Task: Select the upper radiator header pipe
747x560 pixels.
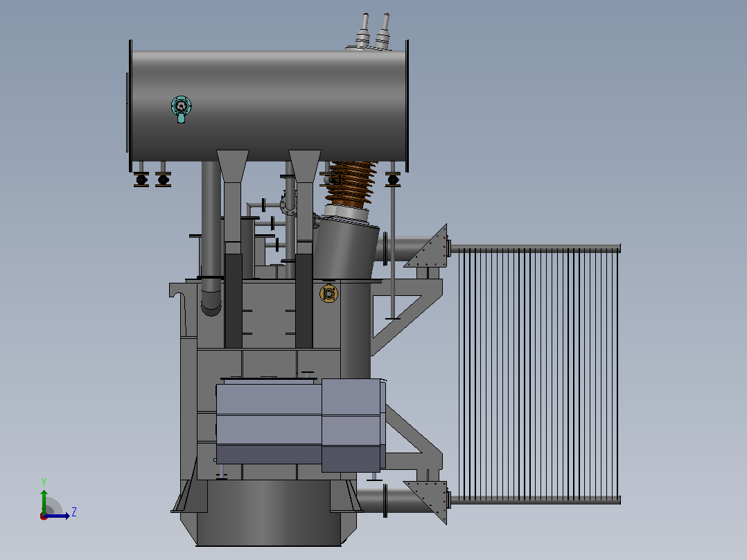Action: tap(535, 248)
